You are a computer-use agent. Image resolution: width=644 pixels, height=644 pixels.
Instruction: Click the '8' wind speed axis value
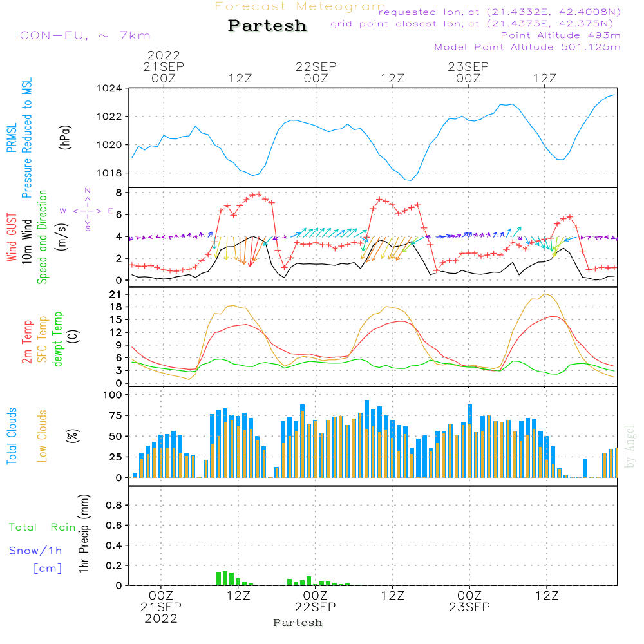click(x=119, y=193)
